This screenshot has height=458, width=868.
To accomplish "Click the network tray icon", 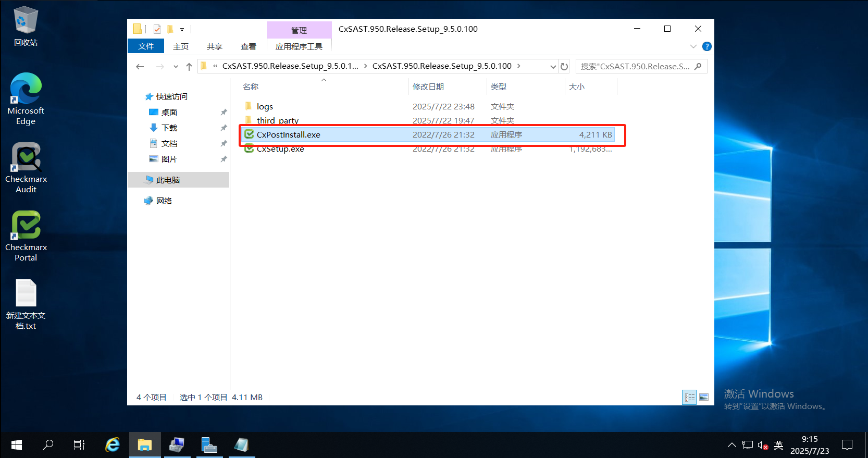I will 748,445.
